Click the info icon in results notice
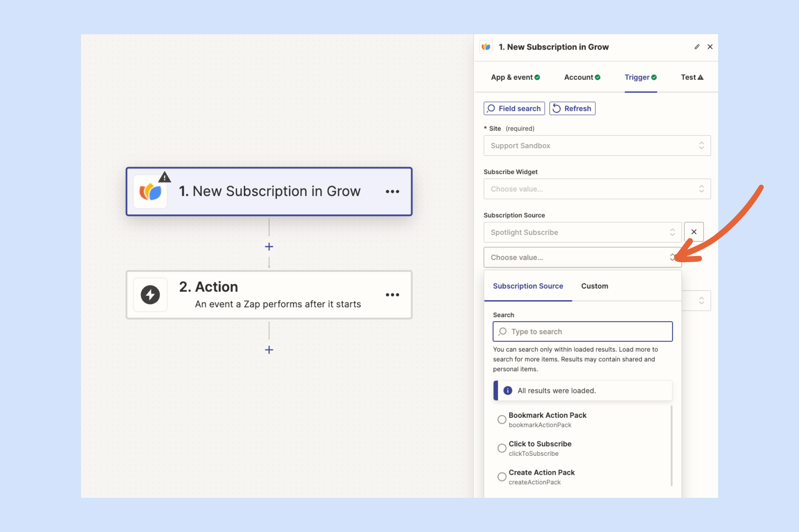The height and width of the screenshot is (532, 799). (508, 391)
